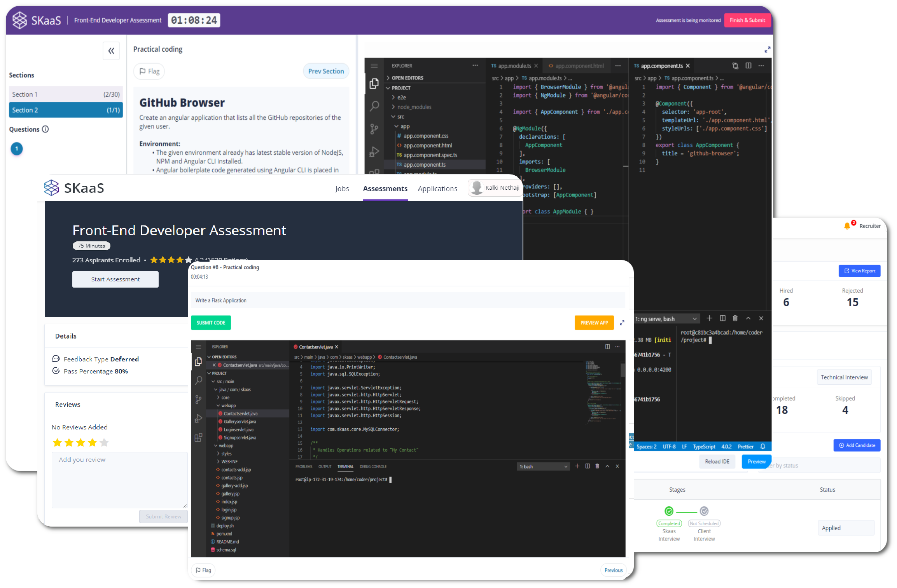
Task: Click blue Preview button
Action: tap(756, 461)
